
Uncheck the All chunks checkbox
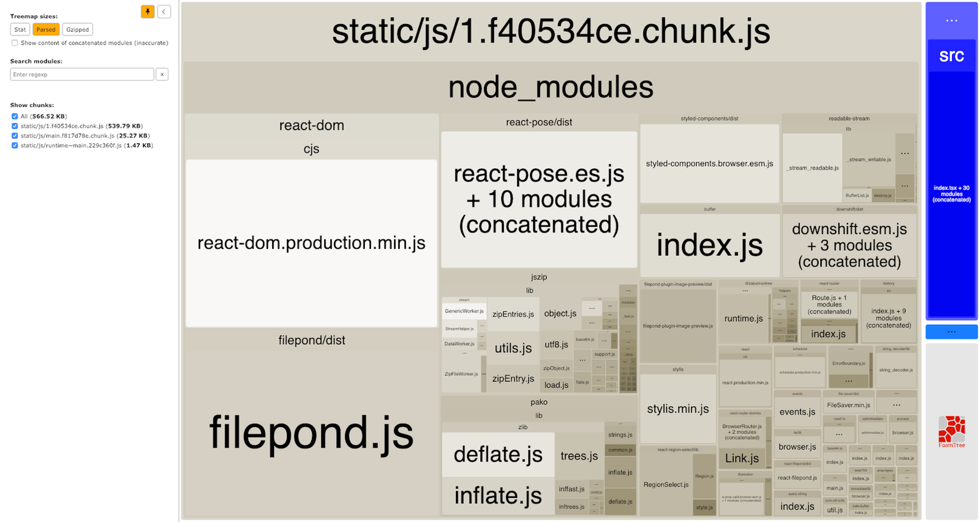(x=15, y=116)
